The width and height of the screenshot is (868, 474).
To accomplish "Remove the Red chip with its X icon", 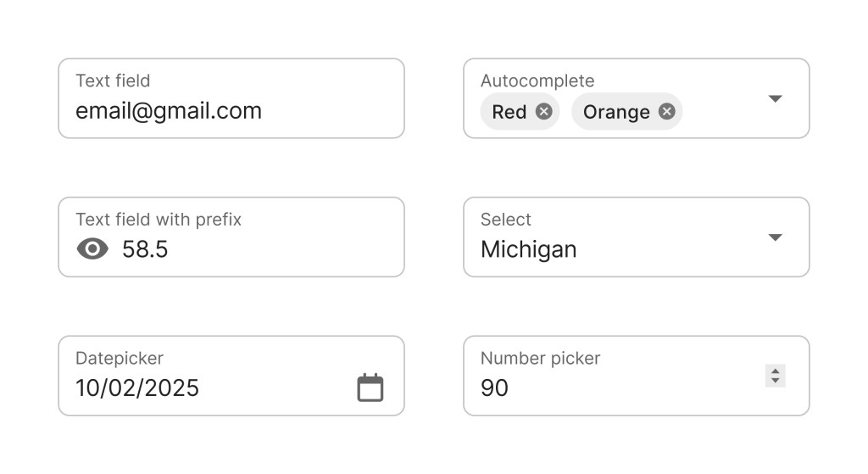I will [x=543, y=112].
